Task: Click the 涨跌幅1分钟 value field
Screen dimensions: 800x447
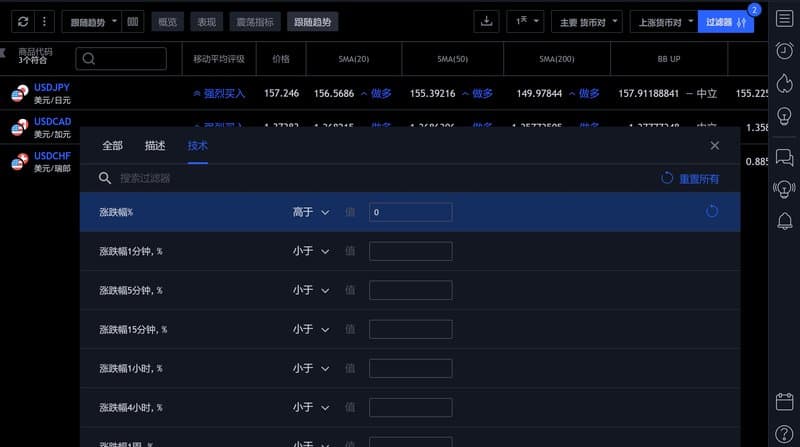Action: coord(411,251)
